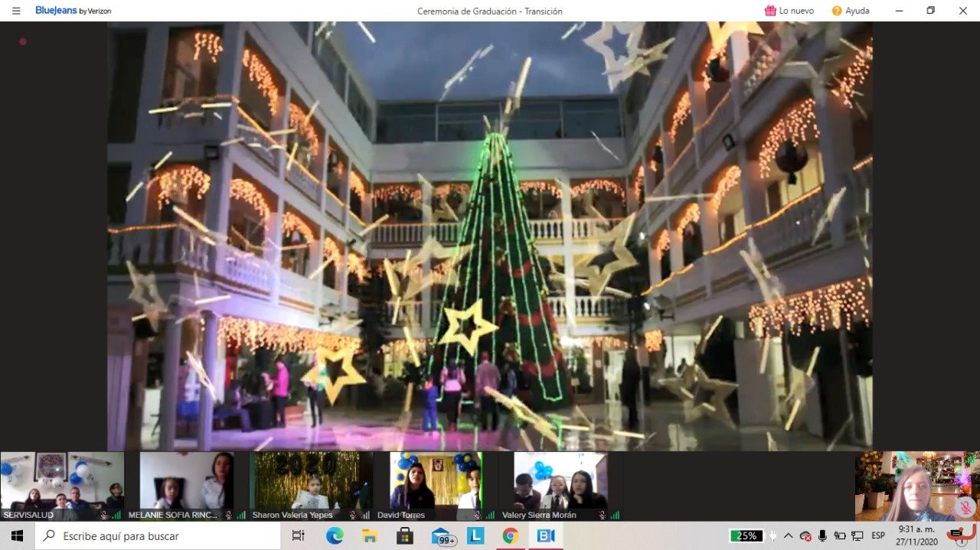Viewport: 980px width, 550px height.
Task: Open the Microsoft Store taskbar icon
Action: 405,536
